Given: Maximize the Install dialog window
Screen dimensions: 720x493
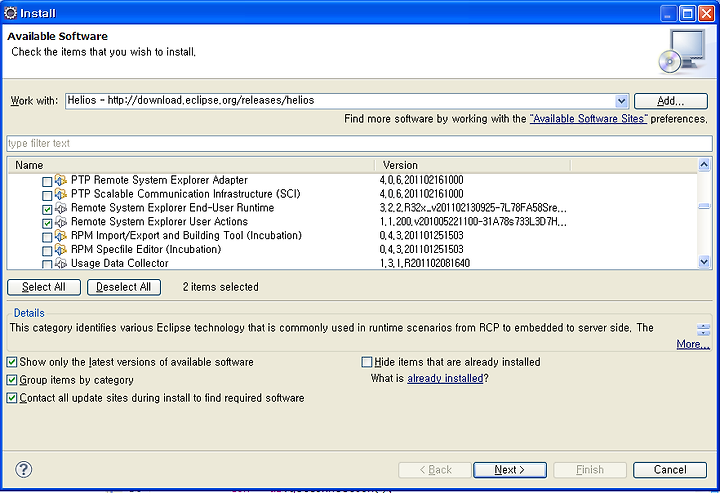Looking at the screenshot, I should click(687, 13).
